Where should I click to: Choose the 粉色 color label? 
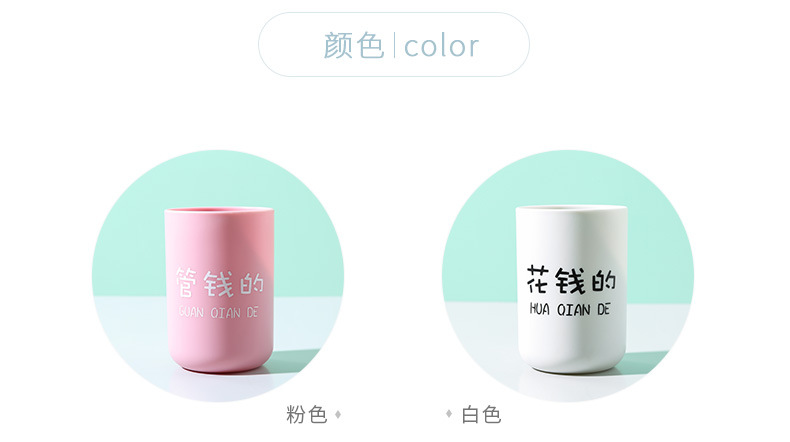pyautogui.click(x=306, y=415)
